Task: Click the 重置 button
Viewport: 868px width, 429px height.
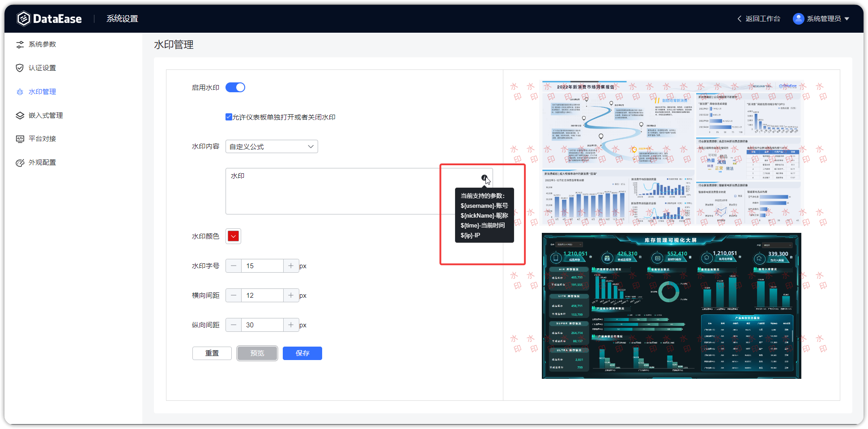Action: point(212,353)
